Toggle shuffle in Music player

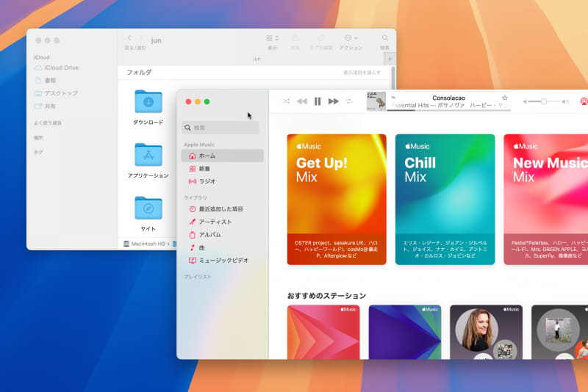pos(286,101)
